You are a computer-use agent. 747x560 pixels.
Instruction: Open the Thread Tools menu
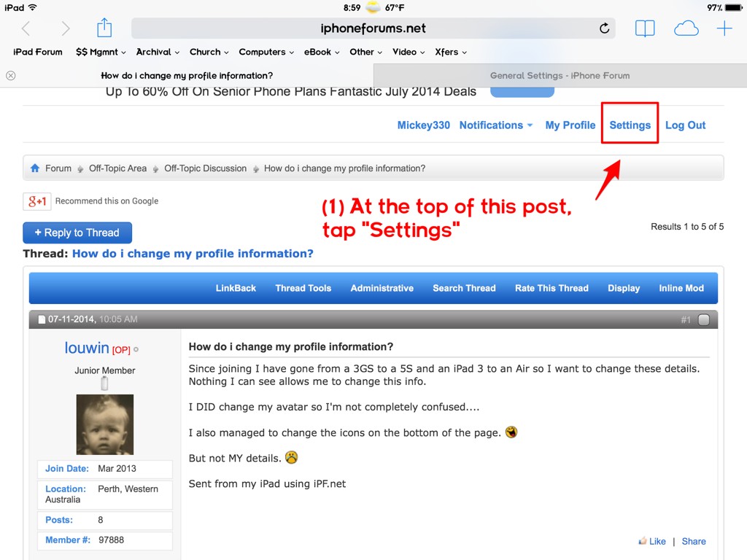coord(303,288)
